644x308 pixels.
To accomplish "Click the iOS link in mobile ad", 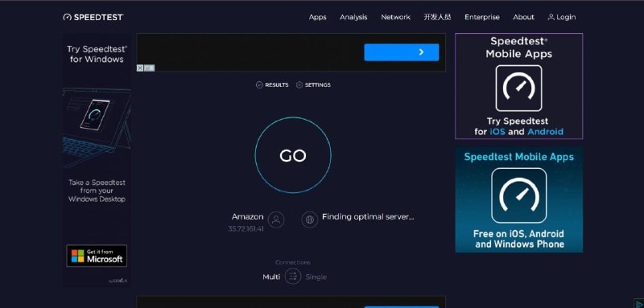I will coord(497,132).
